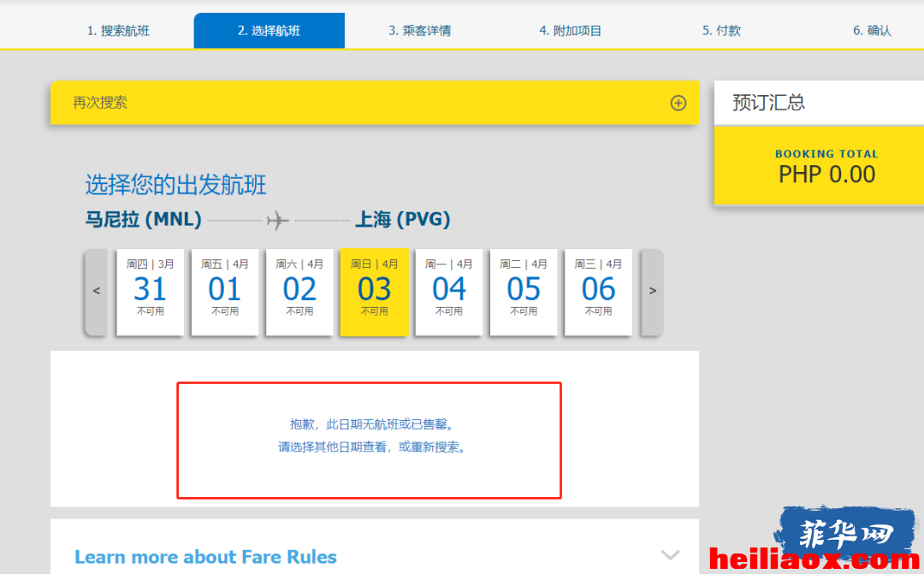The width and height of the screenshot is (924, 574).
Task: Select date 周二 4月 05
Action: click(x=524, y=293)
